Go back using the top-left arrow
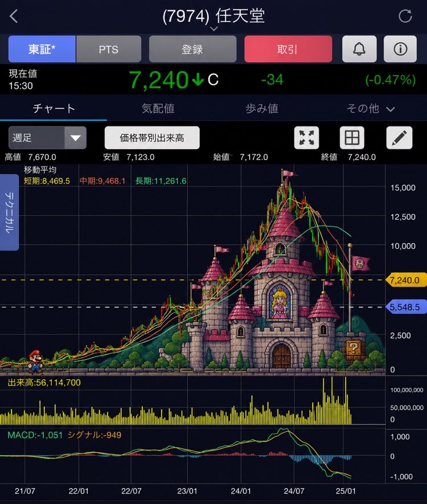 point(14,16)
